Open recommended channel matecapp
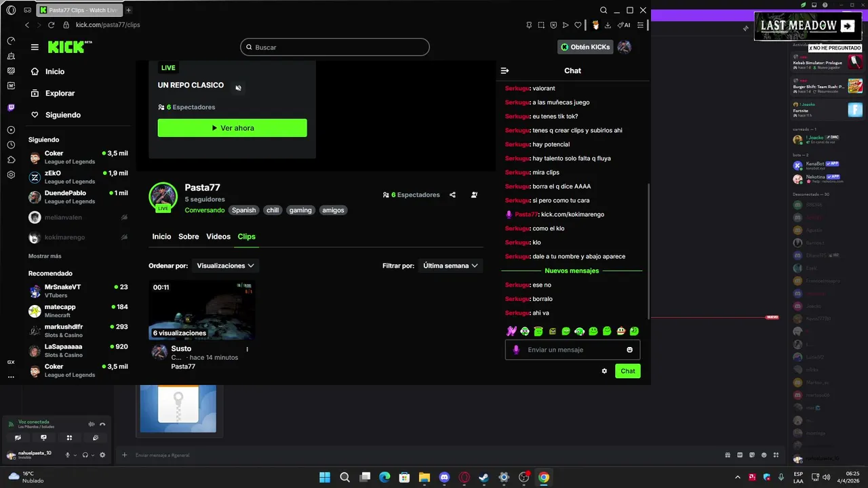Screen dimensions: 868x488 (78, 310)
